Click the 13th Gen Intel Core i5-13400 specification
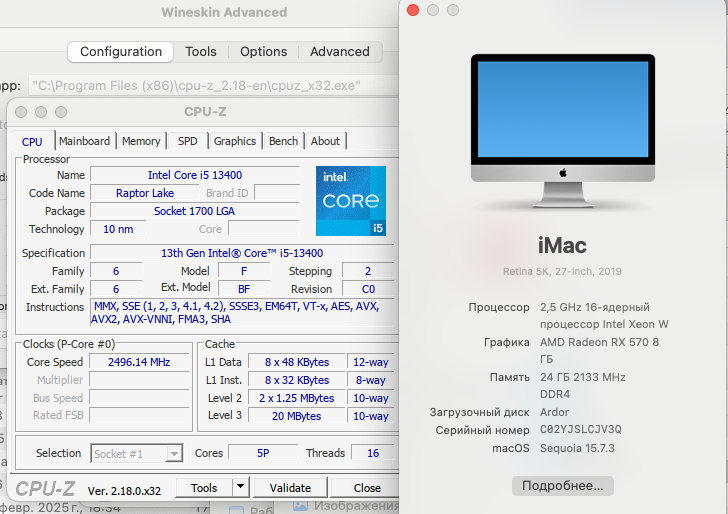 point(242,253)
